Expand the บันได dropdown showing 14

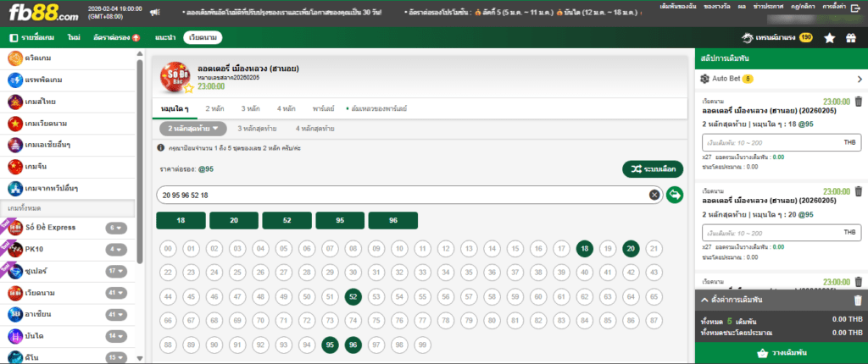pyautogui.click(x=116, y=336)
